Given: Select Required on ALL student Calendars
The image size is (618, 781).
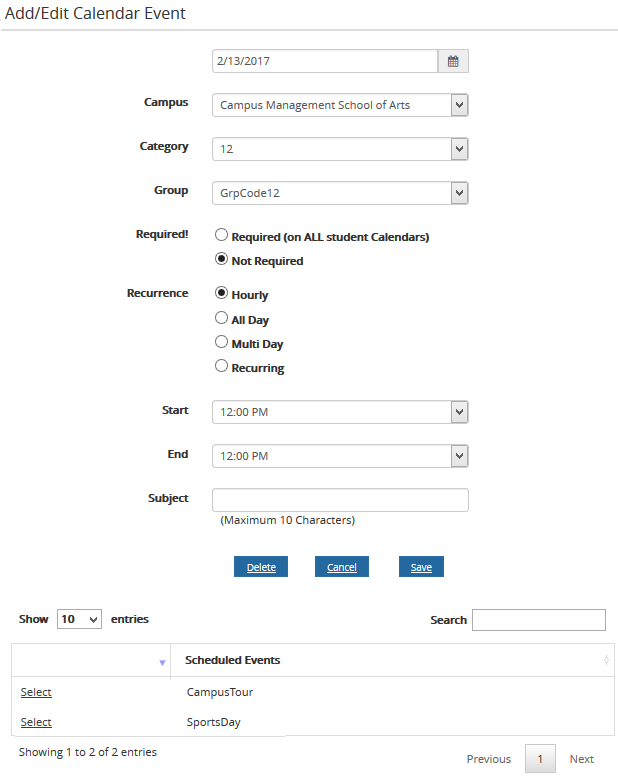Looking at the screenshot, I should (x=222, y=236).
